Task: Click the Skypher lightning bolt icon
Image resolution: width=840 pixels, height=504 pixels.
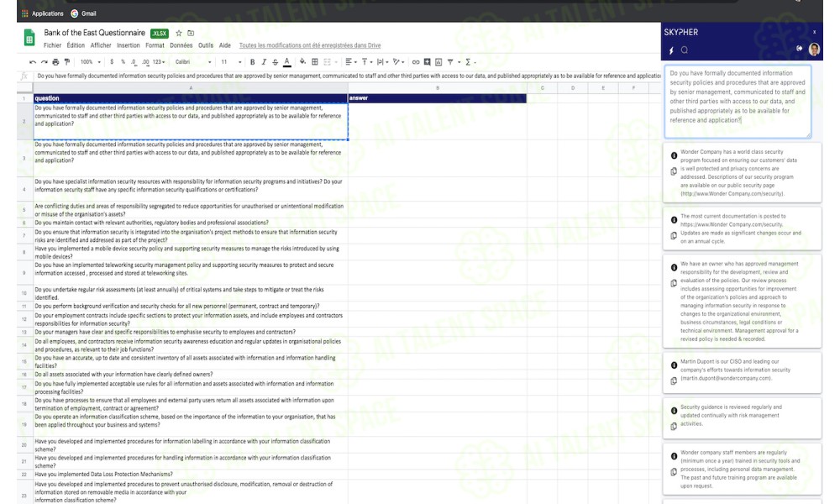Action: tap(670, 50)
